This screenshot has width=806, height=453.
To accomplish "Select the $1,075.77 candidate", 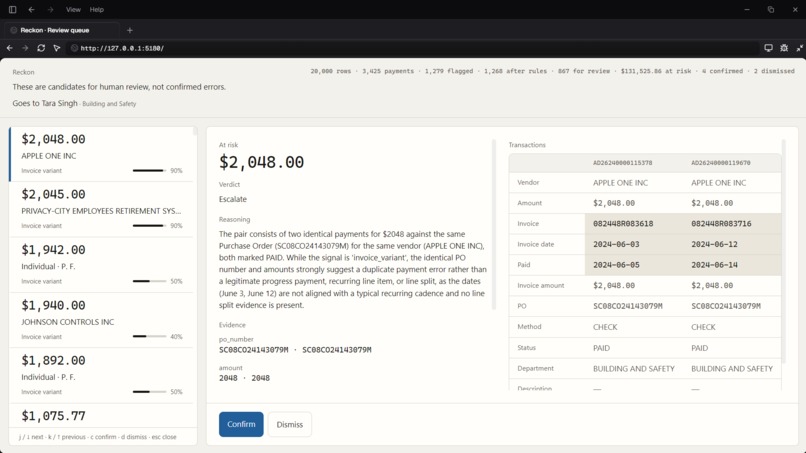I will [101, 415].
